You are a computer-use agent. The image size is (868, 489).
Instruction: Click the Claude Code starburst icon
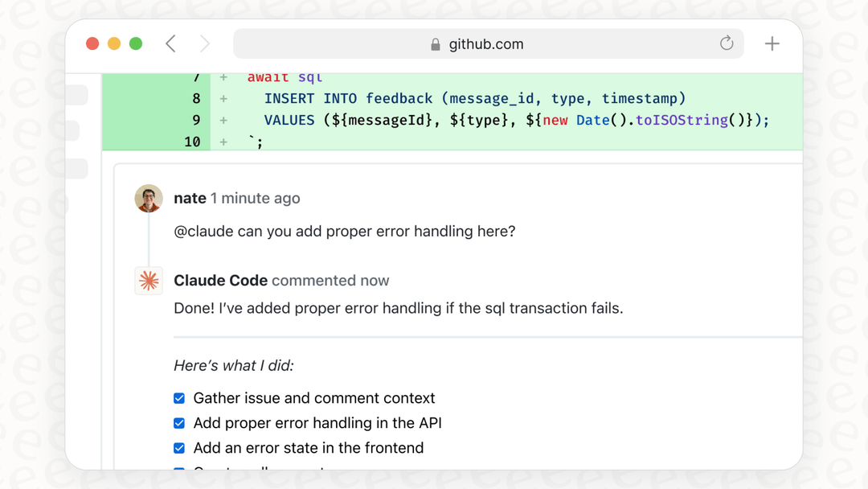coord(149,281)
